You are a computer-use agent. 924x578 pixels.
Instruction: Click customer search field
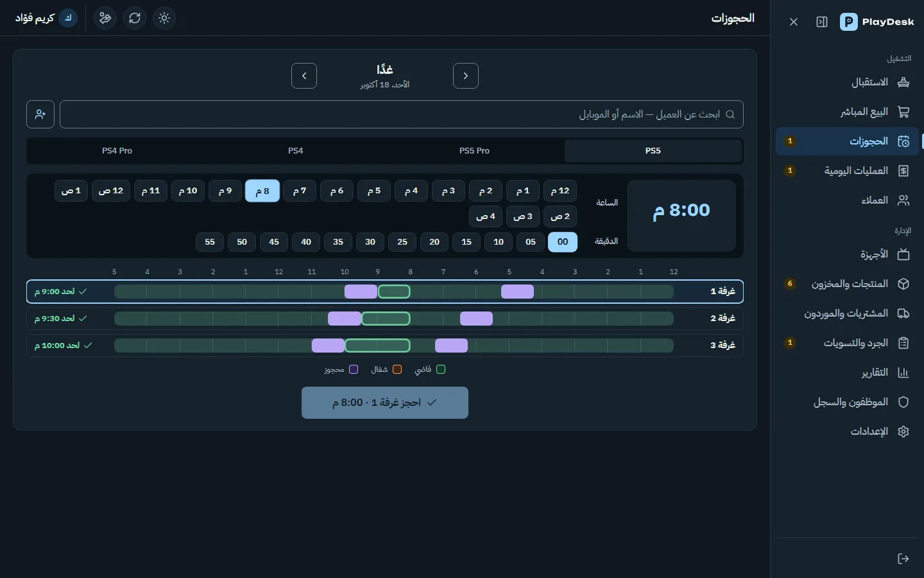(x=402, y=114)
